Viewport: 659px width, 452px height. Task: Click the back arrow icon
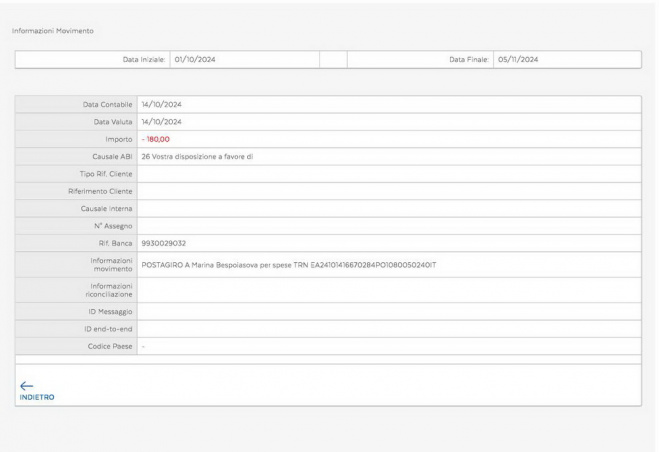[x=24, y=383]
